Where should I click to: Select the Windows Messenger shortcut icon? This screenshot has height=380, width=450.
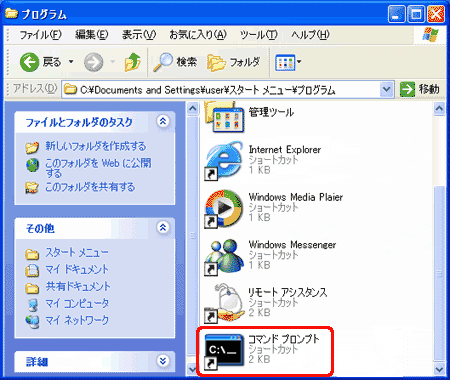click(224, 256)
